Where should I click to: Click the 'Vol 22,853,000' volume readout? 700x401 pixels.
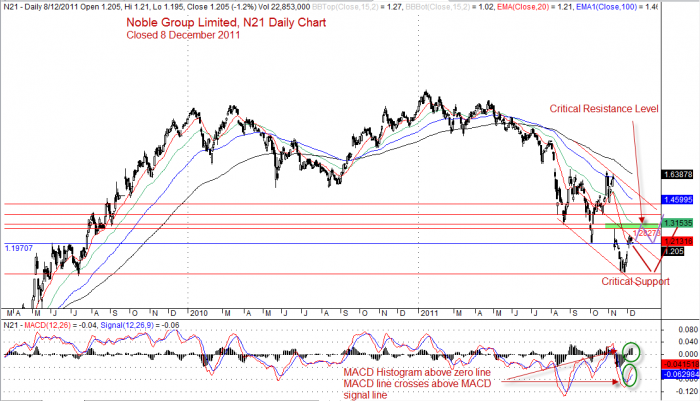[283, 7]
